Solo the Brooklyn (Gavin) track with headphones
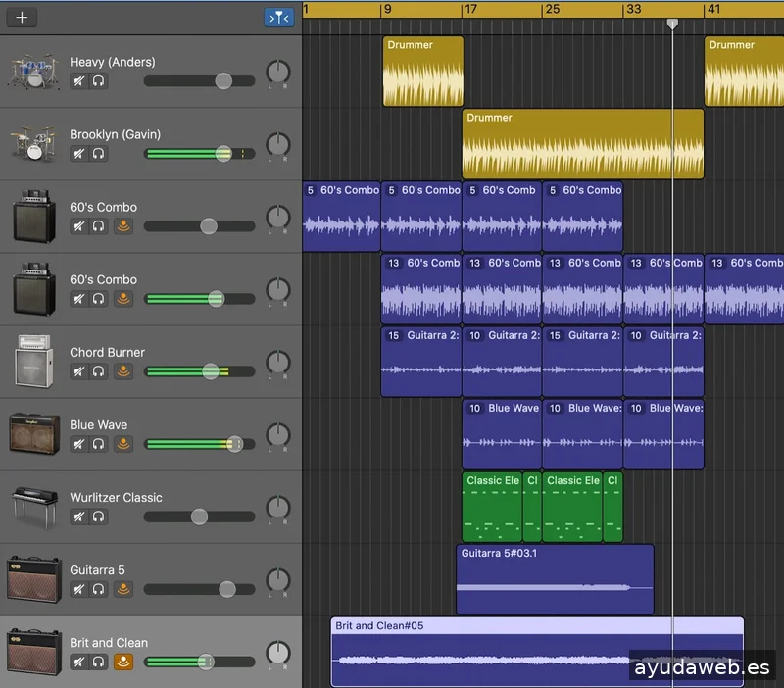Image resolution: width=784 pixels, height=688 pixels. [x=99, y=154]
